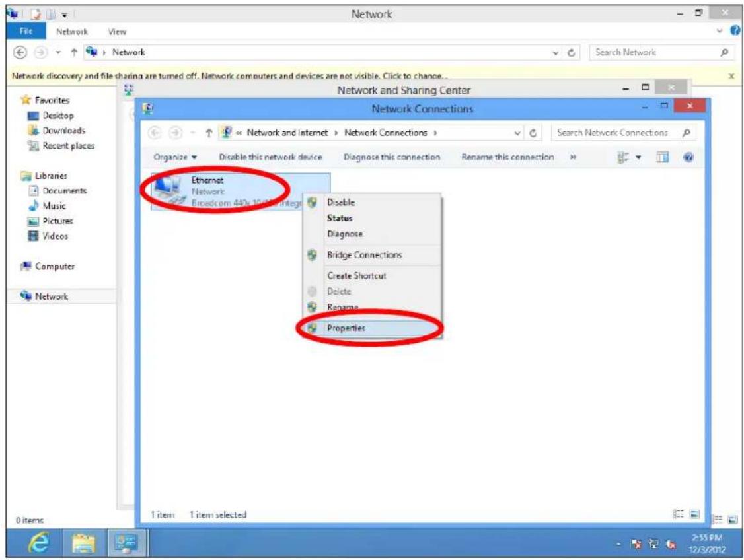Open help icon in Network window
The height and width of the screenshot is (560, 744).
tap(735, 31)
